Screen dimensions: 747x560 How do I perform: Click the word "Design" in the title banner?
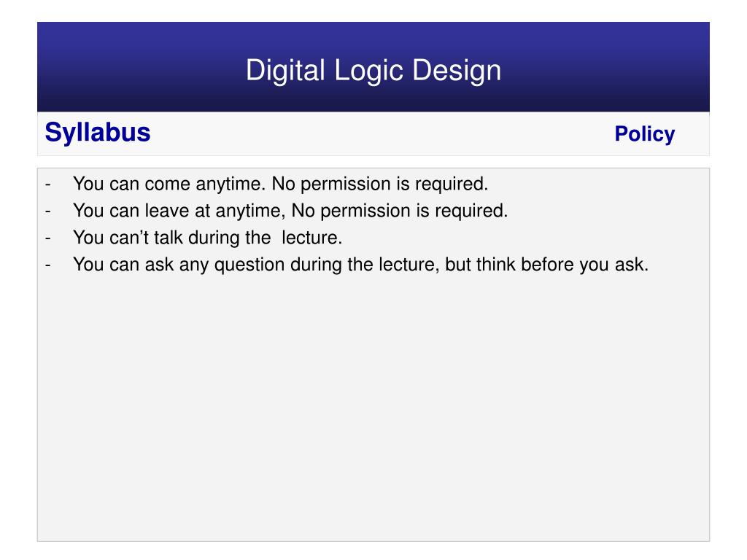[x=457, y=71]
